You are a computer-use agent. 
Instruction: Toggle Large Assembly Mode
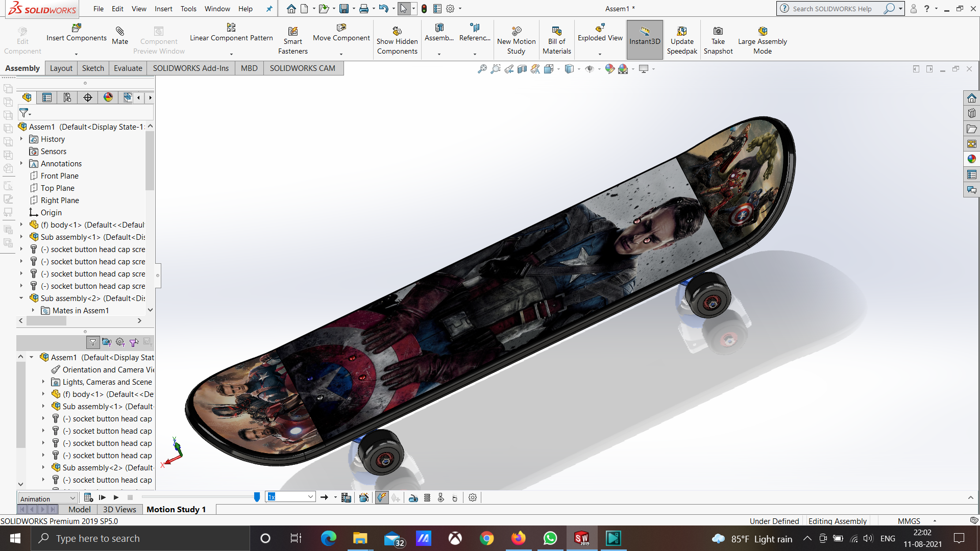762,41
